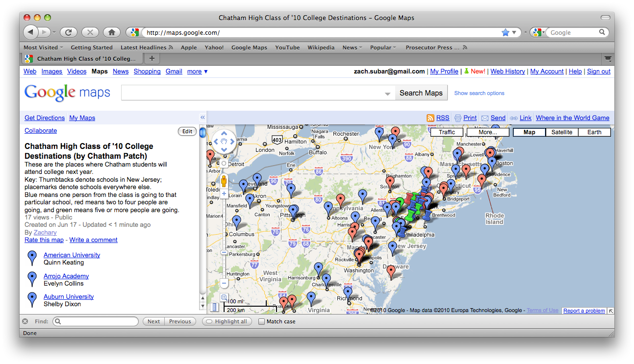This screenshot has width=634, height=364.
Task: Open a new browser tab
Action: (x=152, y=59)
